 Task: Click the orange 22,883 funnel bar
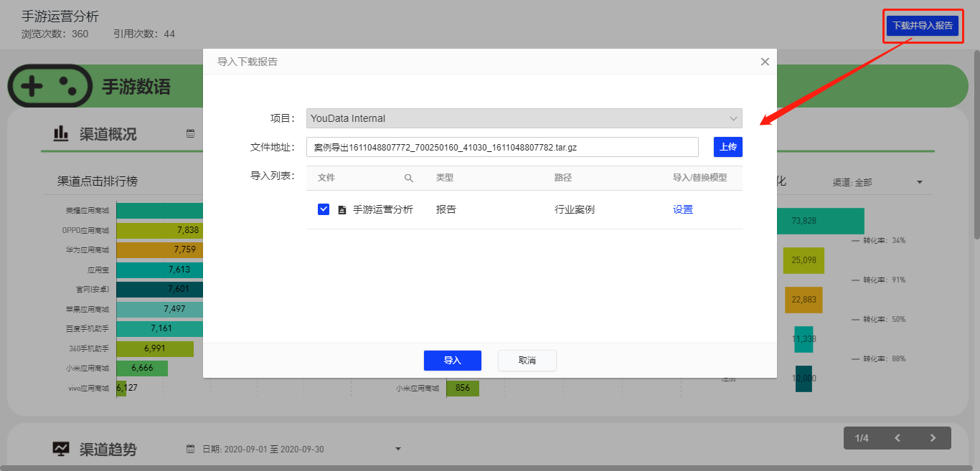coord(804,300)
